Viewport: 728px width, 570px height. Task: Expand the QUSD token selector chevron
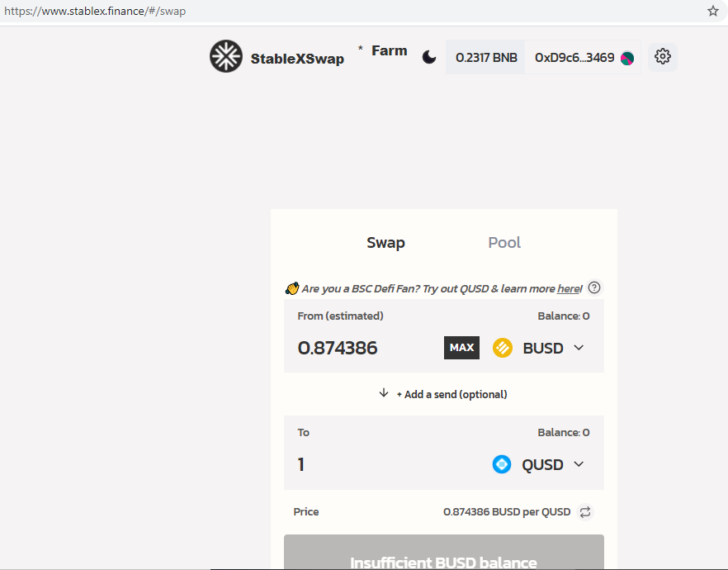click(x=579, y=464)
